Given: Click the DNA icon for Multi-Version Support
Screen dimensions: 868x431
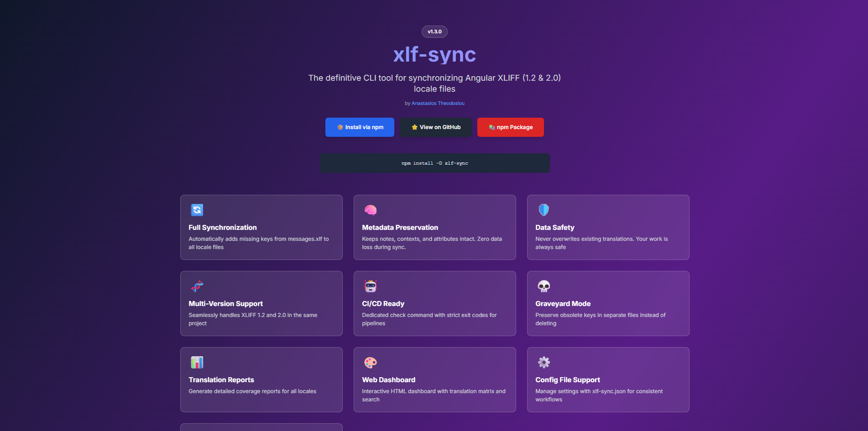Looking at the screenshot, I should (x=196, y=286).
